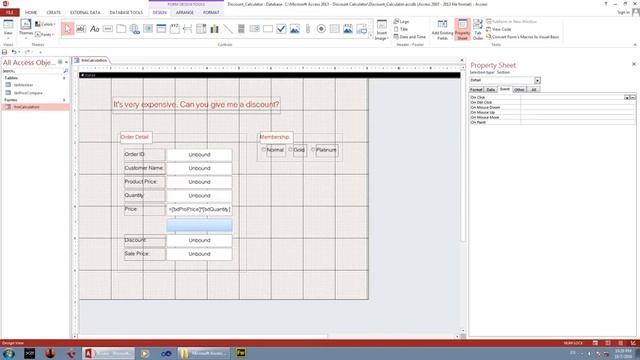
Task: Open Property Sheet selection type dropdown
Action: click(537, 80)
